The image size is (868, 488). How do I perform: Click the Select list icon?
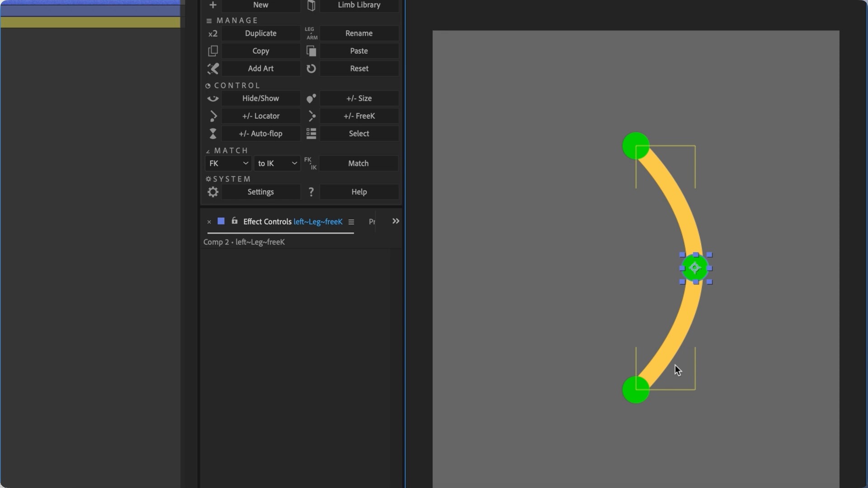(x=311, y=134)
